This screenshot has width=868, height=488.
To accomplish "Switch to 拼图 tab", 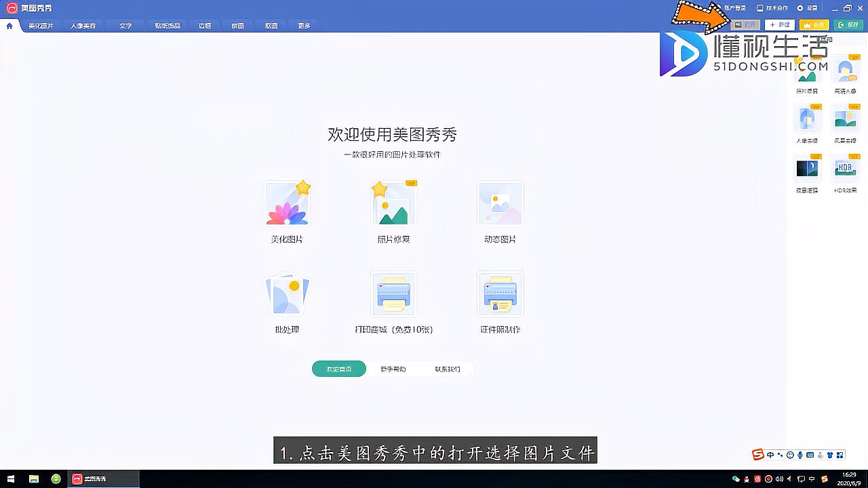I will [238, 26].
